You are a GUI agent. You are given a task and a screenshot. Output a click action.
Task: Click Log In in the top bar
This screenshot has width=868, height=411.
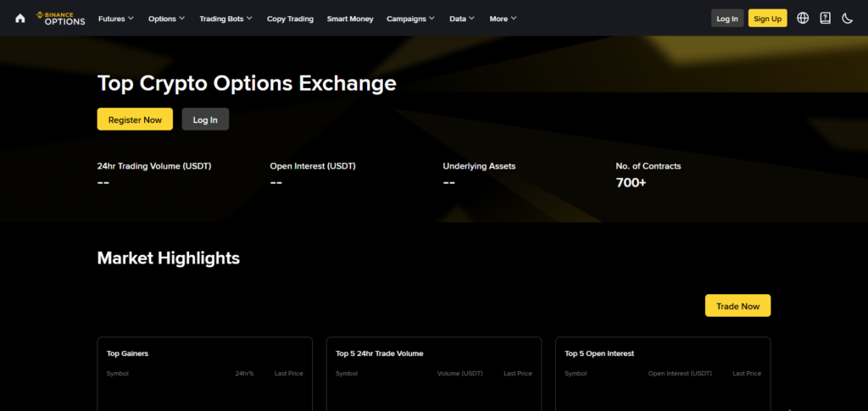coord(727,19)
